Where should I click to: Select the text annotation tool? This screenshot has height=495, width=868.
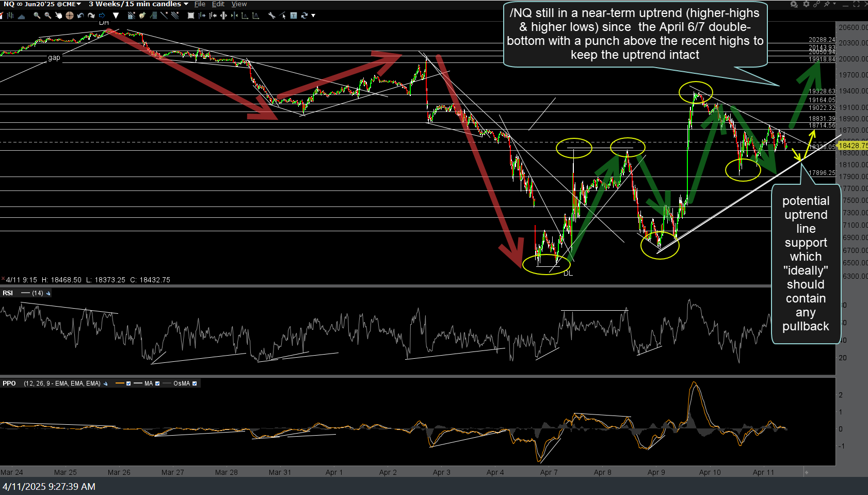tap(293, 15)
